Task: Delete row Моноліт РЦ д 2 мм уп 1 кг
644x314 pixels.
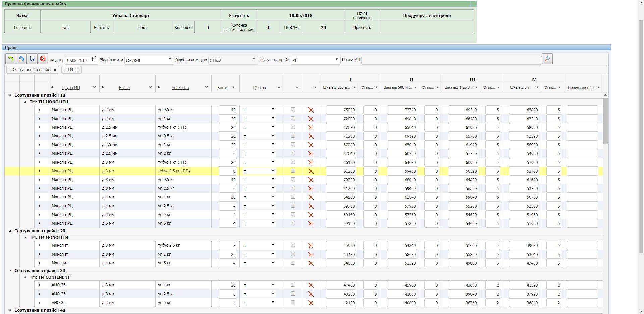Action: [x=311, y=119]
